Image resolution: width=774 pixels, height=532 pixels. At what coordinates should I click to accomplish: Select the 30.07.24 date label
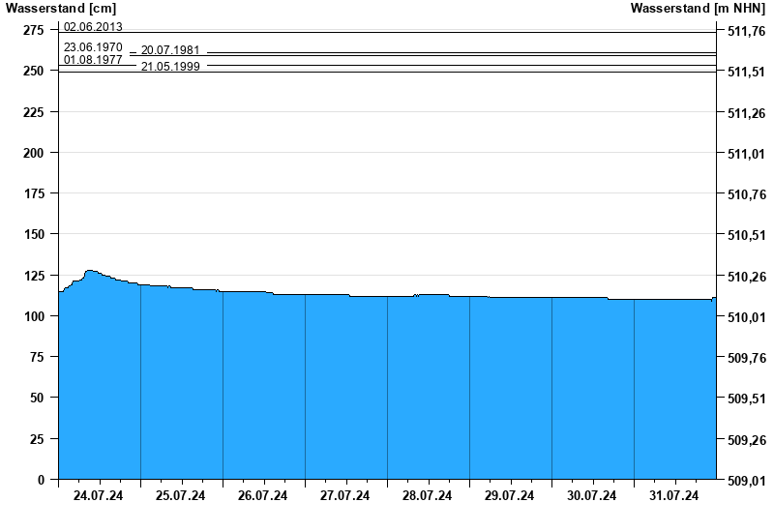(x=592, y=496)
